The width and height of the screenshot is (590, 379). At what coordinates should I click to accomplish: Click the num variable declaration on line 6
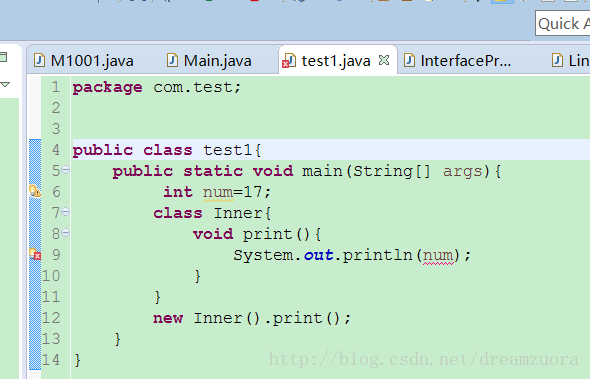point(218,193)
